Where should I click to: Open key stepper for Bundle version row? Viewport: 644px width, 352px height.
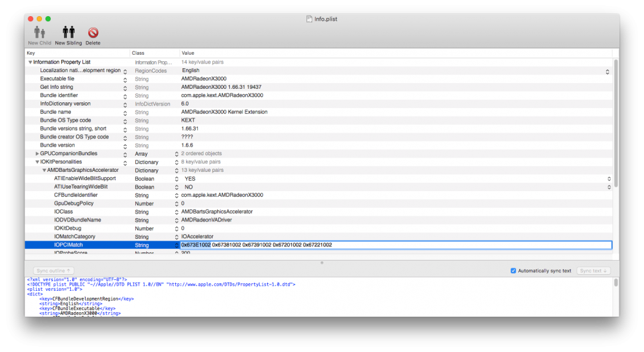coord(125,146)
